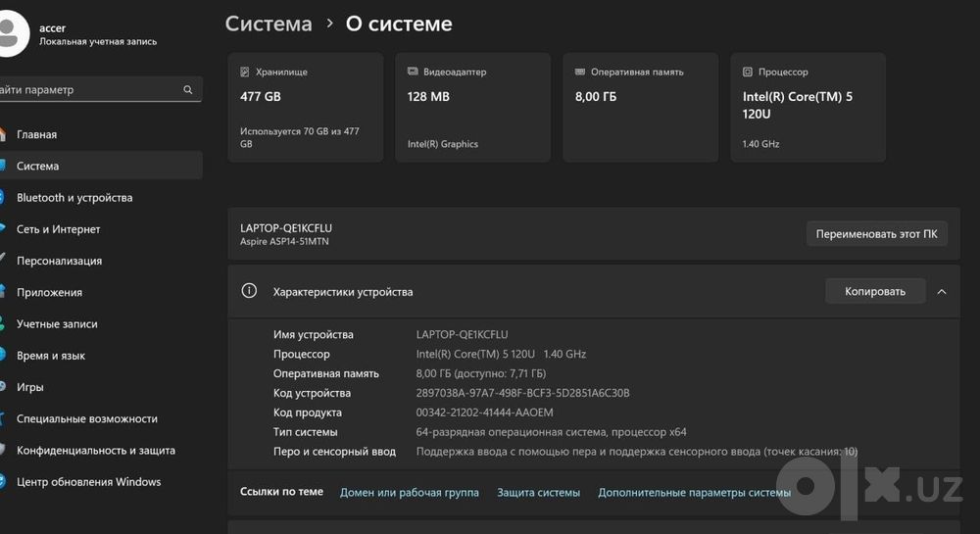980x534 pixels.
Task: Click the 128 MB video adapter value
Action: 428,97
